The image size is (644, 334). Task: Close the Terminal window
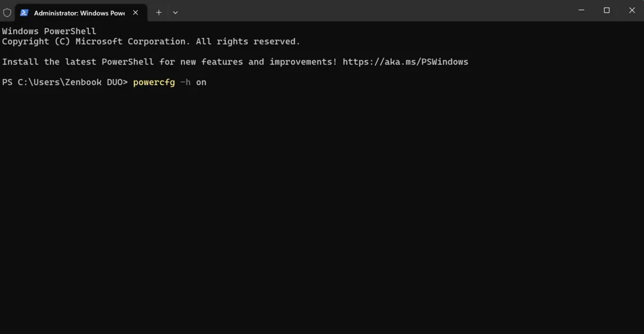[x=632, y=10]
